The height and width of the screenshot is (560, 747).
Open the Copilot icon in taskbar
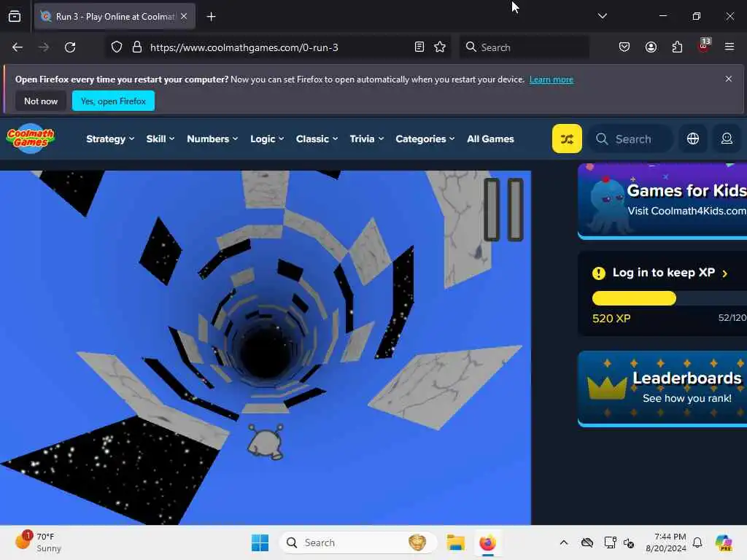(724, 542)
